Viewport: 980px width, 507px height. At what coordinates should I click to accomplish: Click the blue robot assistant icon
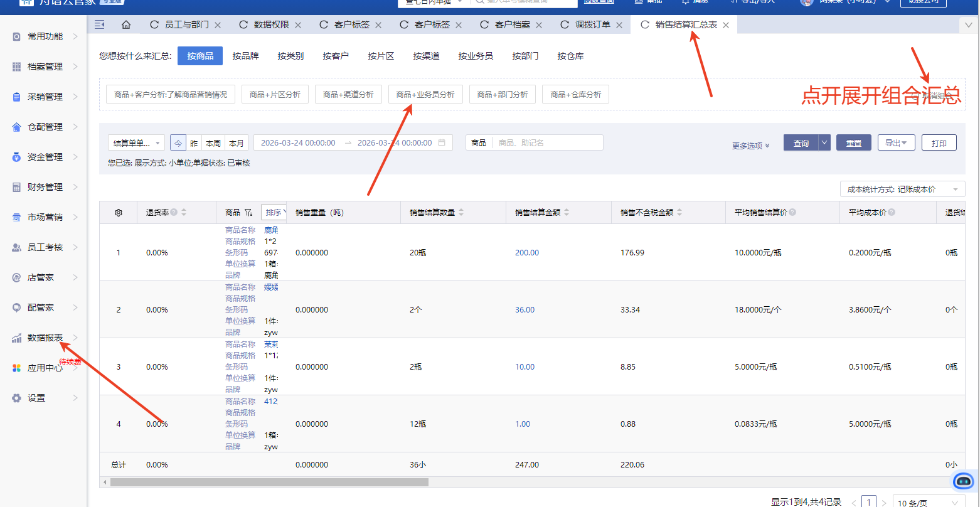point(963,481)
